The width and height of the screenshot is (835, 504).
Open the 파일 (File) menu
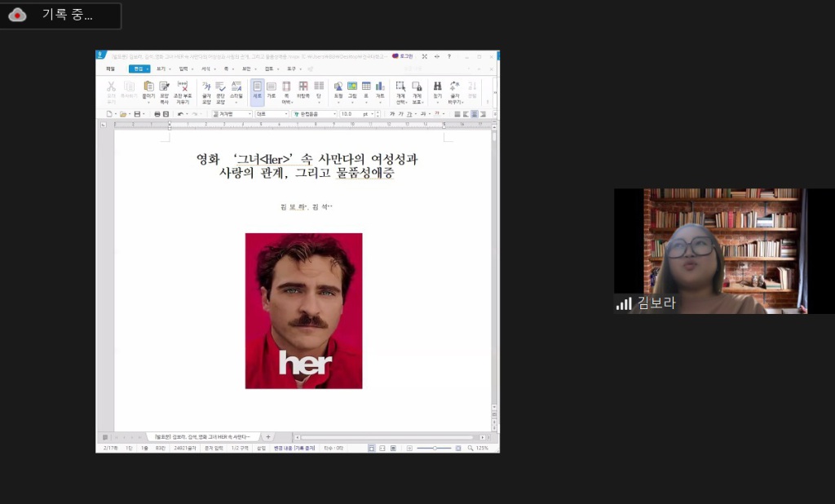coord(110,69)
